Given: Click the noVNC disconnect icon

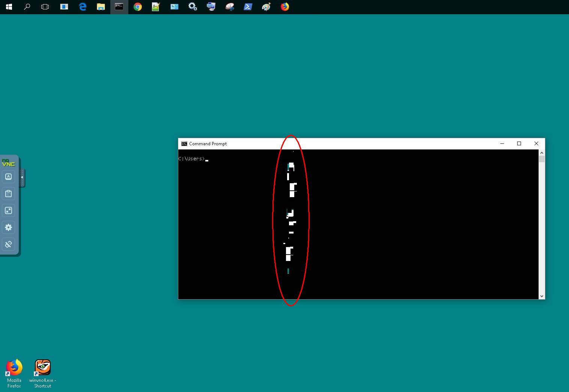Looking at the screenshot, I should (x=8, y=244).
